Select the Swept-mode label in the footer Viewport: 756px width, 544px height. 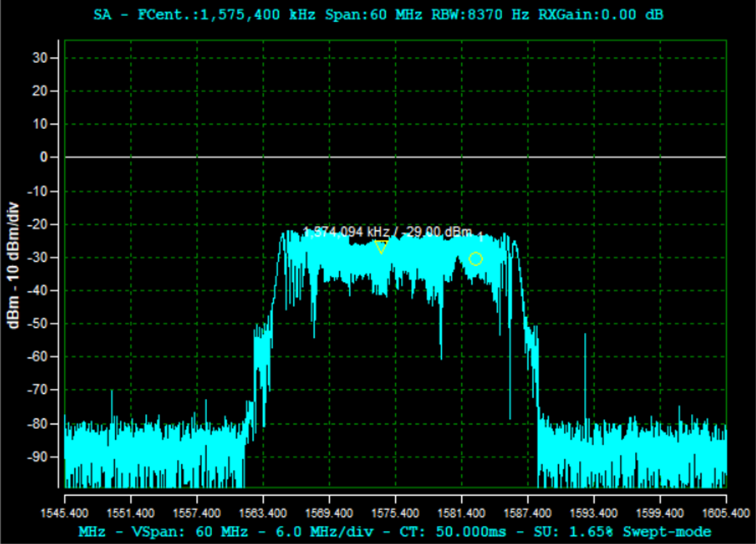(667, 532)
